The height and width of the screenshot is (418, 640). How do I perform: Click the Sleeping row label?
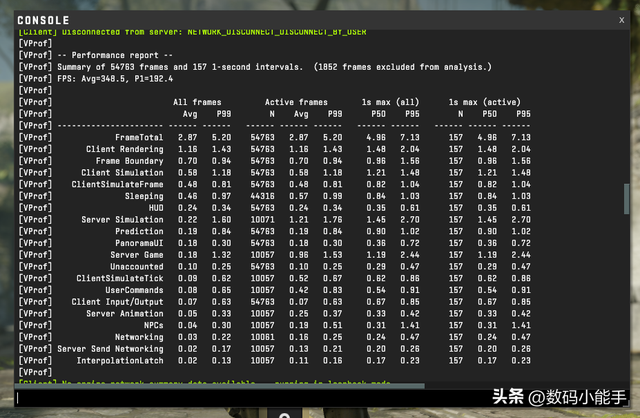(x=144, y=196)
